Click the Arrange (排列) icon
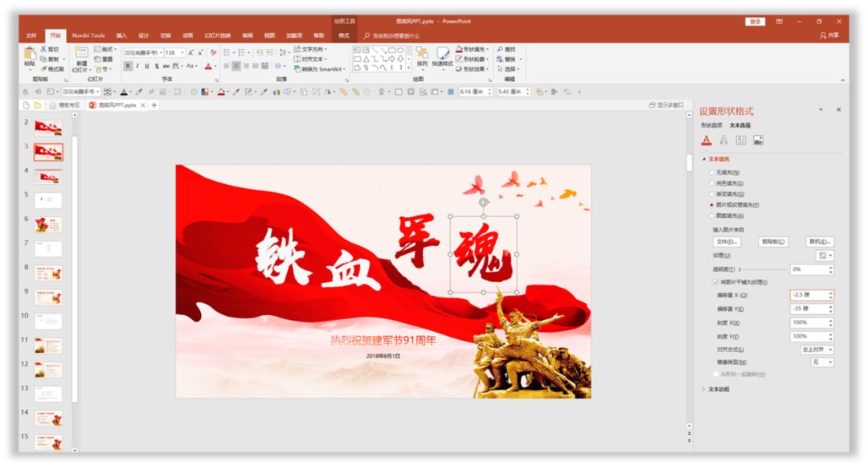This screenshot has height=467, width=868. [x=422, y=54]
